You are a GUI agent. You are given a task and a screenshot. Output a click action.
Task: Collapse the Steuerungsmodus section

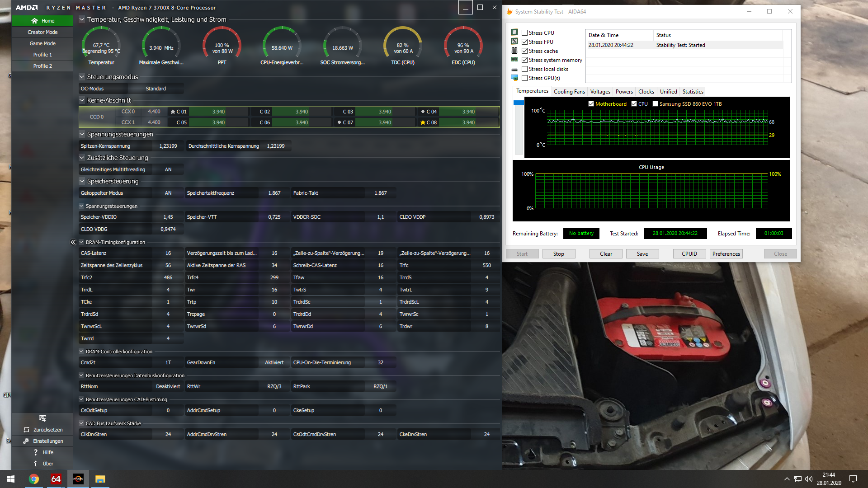coord(82,77)
